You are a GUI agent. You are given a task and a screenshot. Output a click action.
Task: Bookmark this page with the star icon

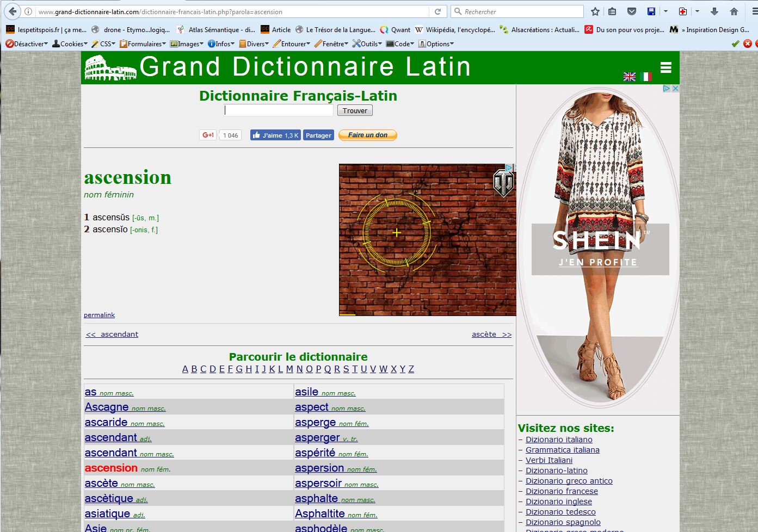click(x=595, y=11)
